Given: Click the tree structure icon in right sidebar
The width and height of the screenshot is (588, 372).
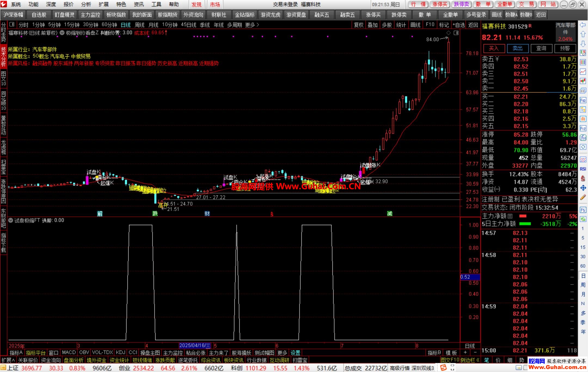Looking at the screenshot, I should click(x=583, y=110).
